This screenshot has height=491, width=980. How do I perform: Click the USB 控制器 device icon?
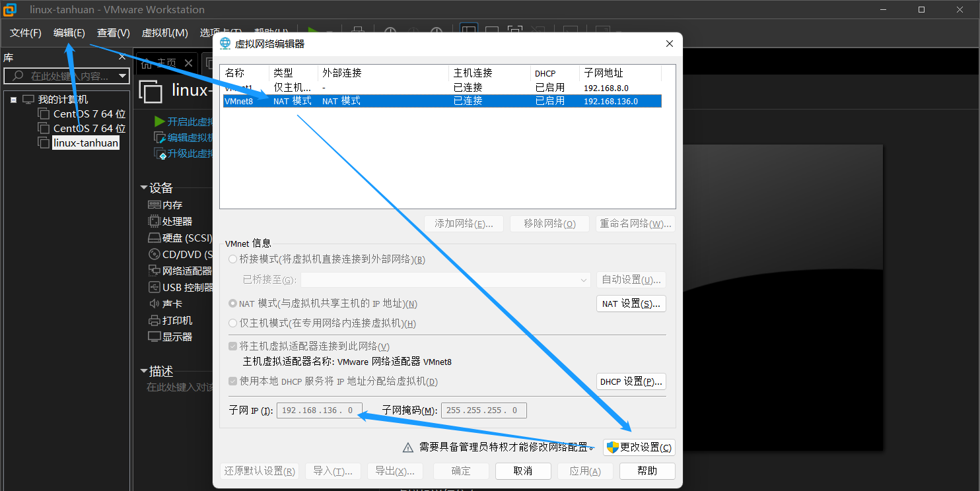click(155, 287)
